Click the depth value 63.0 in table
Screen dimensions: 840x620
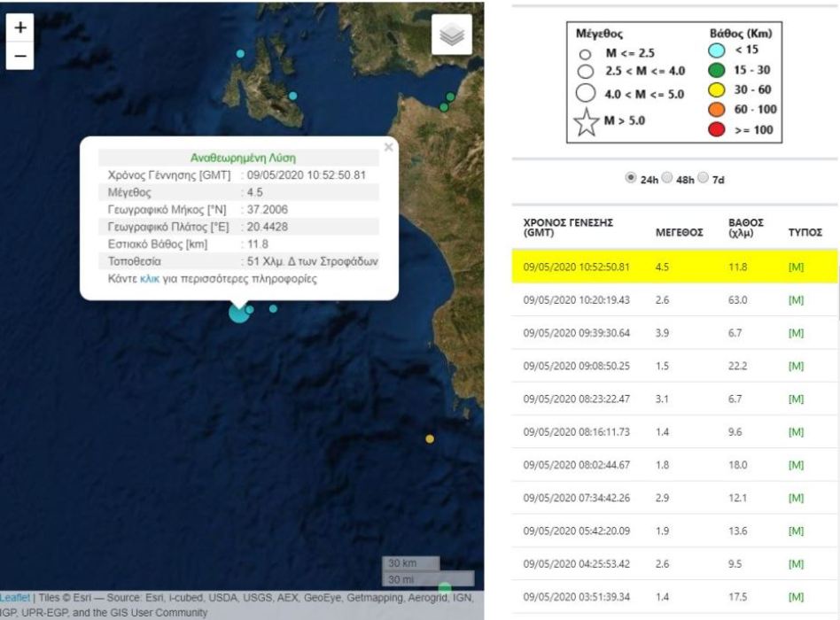click(738, 300)
